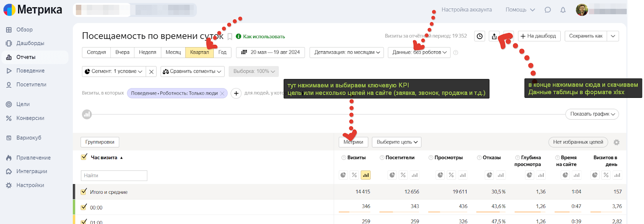
Task: Show pie chart for Отказы column
Action: click(489, 175)
